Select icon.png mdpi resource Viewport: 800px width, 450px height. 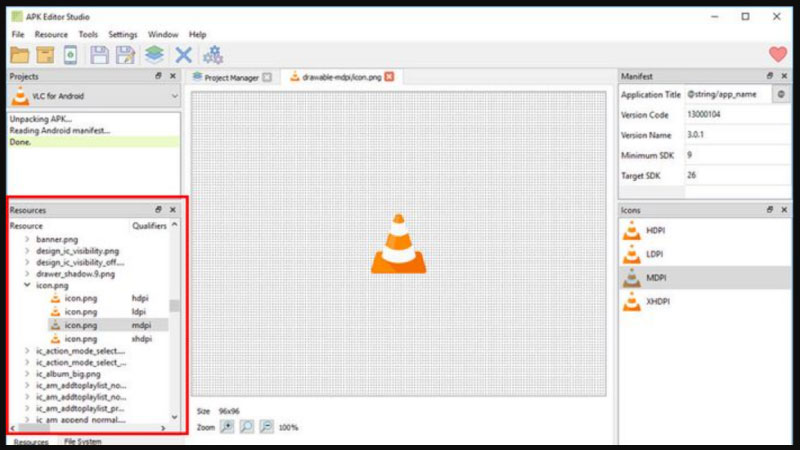click(x=108, y=325)
